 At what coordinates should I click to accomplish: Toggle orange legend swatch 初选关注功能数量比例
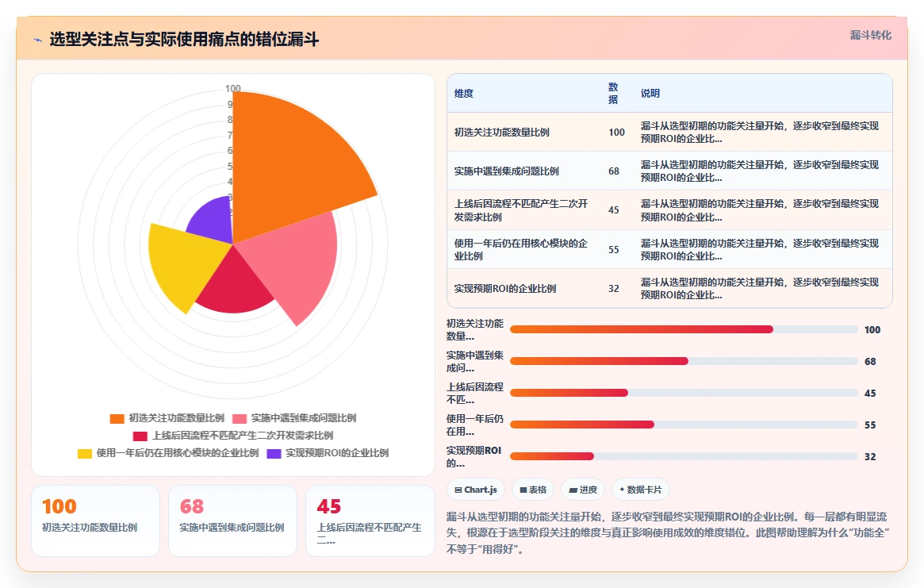tap(117, 419)
